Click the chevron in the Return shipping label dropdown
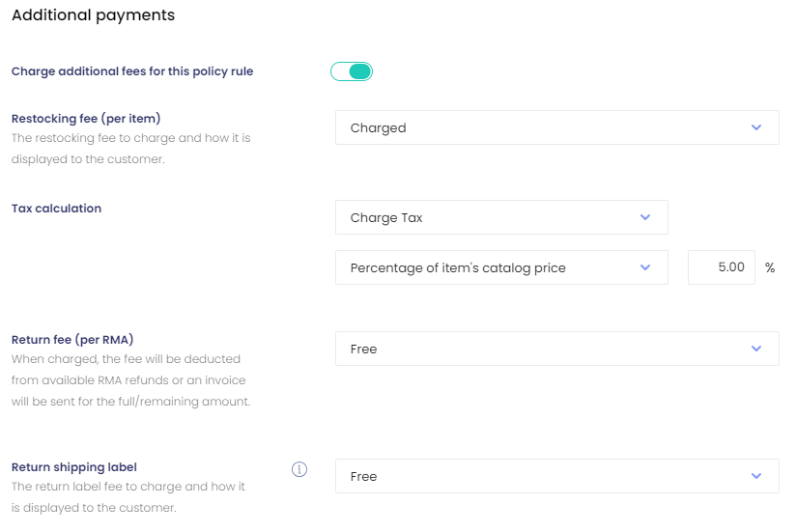The height and width of the screenshot is (532, 796). pyautogui.click(x=756, y=476)
